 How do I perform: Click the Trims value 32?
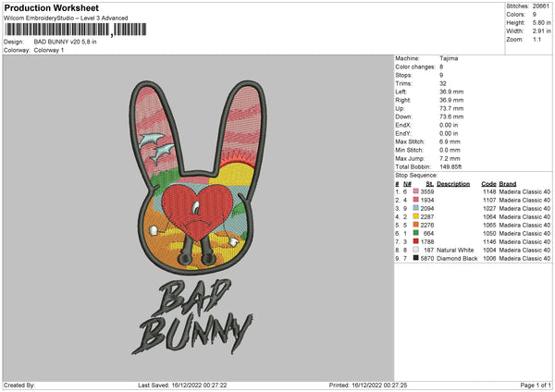[443, 83]
